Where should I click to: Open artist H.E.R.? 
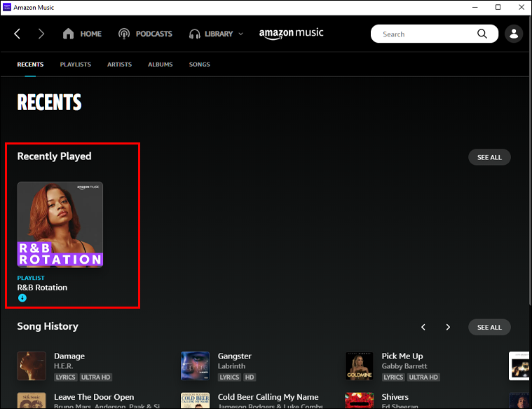[64, 366]
